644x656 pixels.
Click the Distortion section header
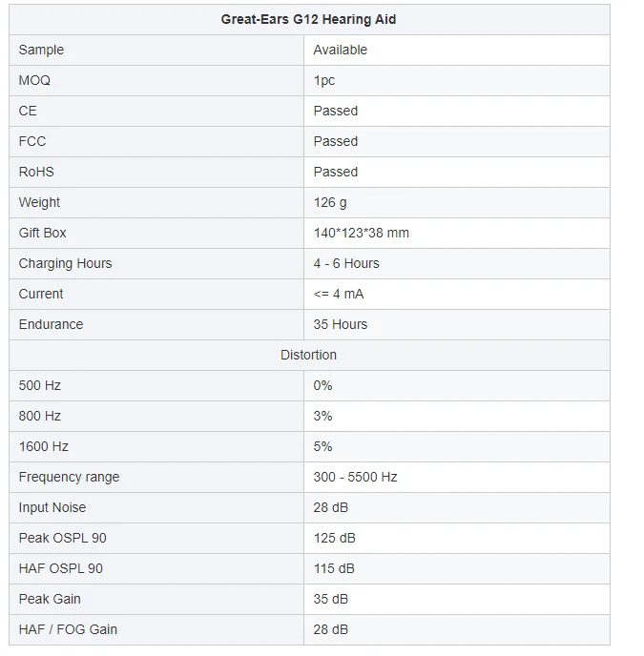pyautogui.click(x=308, y=355)
